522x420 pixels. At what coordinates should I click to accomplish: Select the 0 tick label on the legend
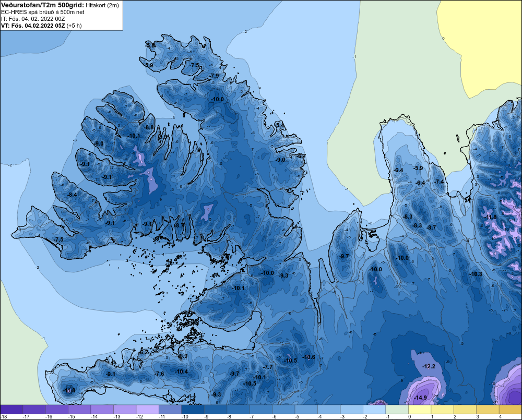(x=409, y=417)
